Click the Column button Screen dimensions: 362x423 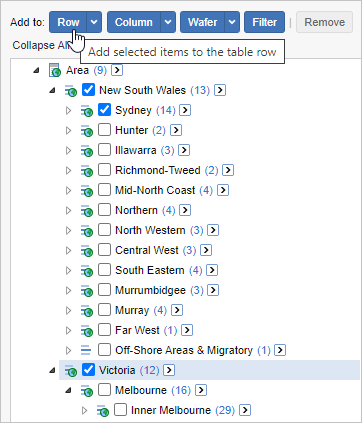click(134, 22)
